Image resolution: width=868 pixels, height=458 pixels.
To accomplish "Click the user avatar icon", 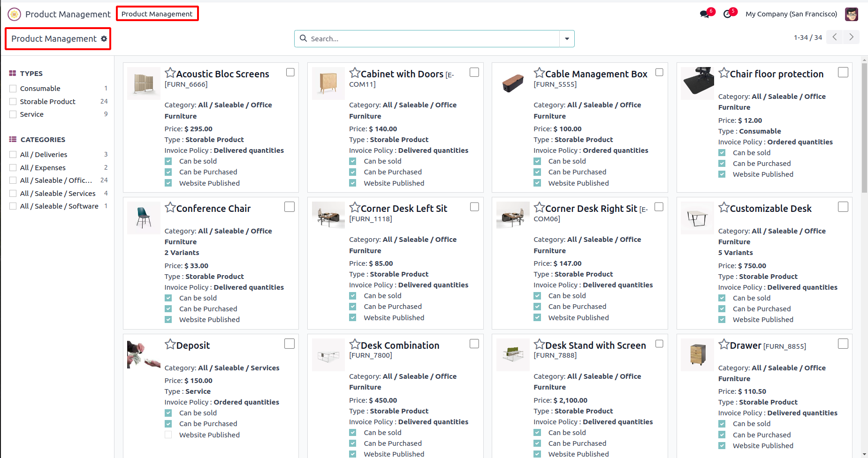I will coord(852,14).
